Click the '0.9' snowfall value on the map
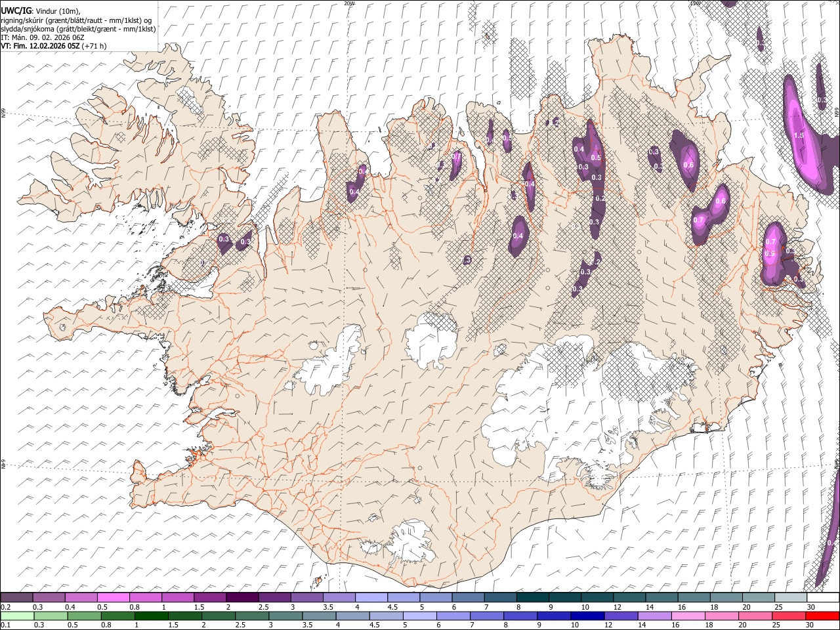The width and height of the screenshot is (840, 630). (770, 253)
